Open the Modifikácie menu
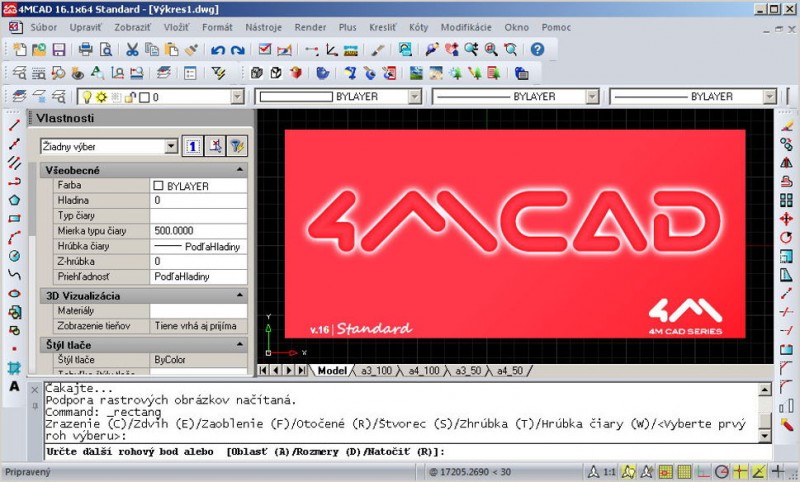800x482 pixels. (466, 28)
